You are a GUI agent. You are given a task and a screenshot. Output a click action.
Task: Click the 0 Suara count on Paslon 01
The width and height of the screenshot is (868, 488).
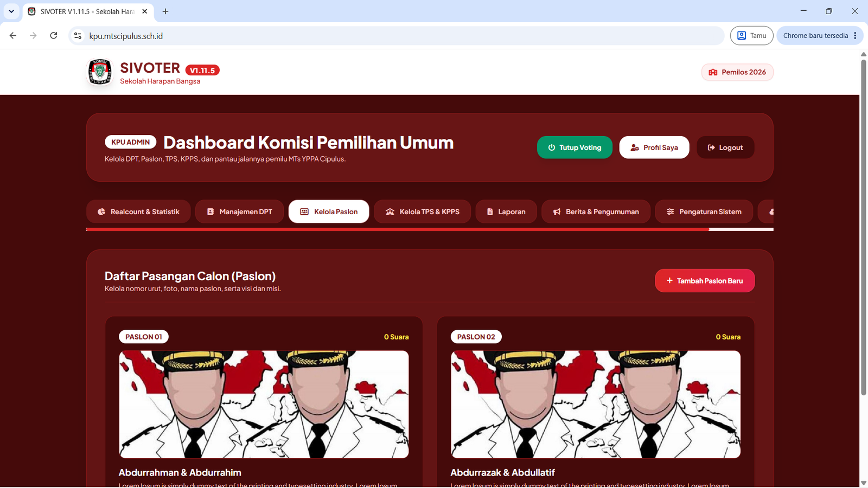coord(397,337)
